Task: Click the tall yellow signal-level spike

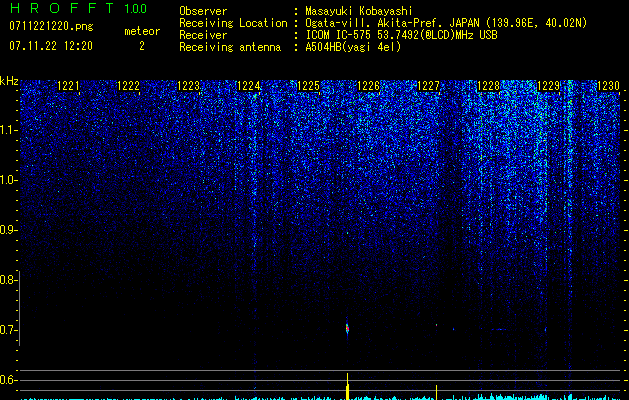Action: click(347, 386)
